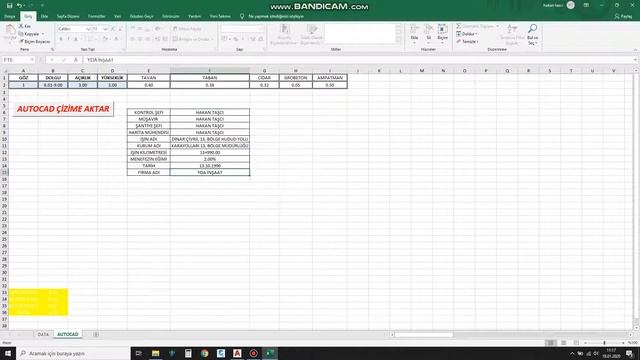Click the Kes (cut) scissors icon
Screen dimensions: 640x360
(x=21, y=26)
